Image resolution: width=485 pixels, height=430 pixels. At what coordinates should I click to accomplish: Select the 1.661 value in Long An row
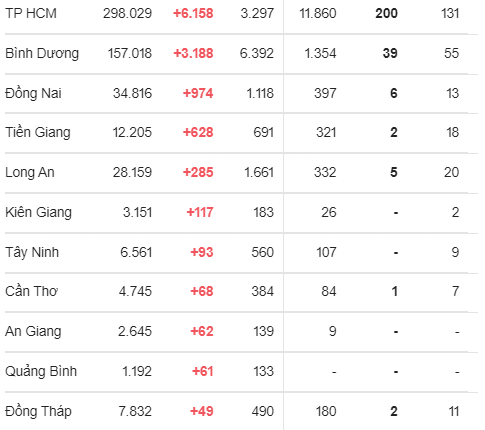point(259,172)
